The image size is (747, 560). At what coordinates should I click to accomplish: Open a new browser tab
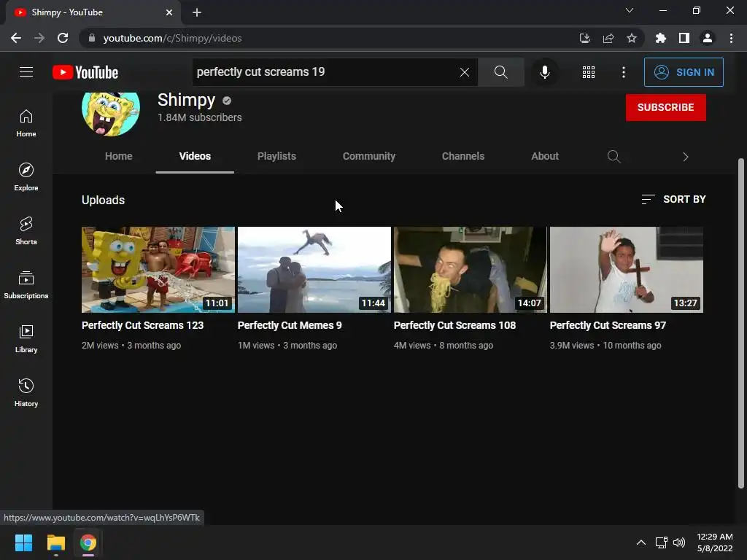(197, 12)
